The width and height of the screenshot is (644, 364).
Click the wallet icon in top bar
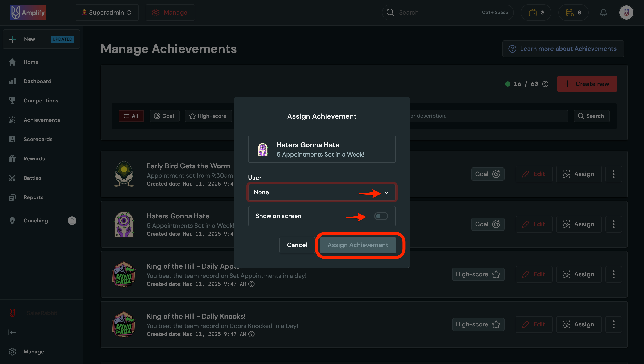(533, 12)
